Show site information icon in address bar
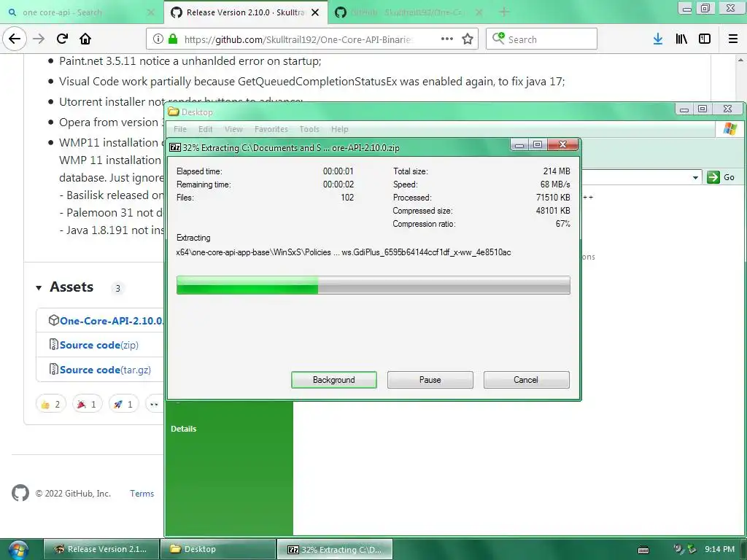The width and height of the screenshot is (747, 560). tap(158, 39)
